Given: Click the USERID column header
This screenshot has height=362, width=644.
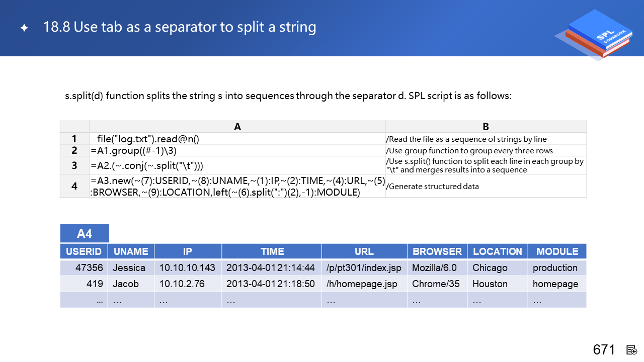Looking at the screenshot, I should pyautogui.click(x=84, y=251).
